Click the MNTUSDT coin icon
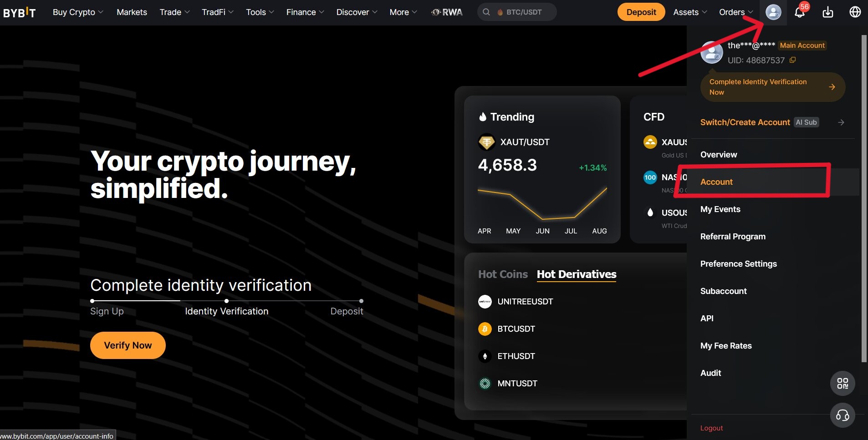The height and width of the screenshot is (440, 868). coord(485,384)
